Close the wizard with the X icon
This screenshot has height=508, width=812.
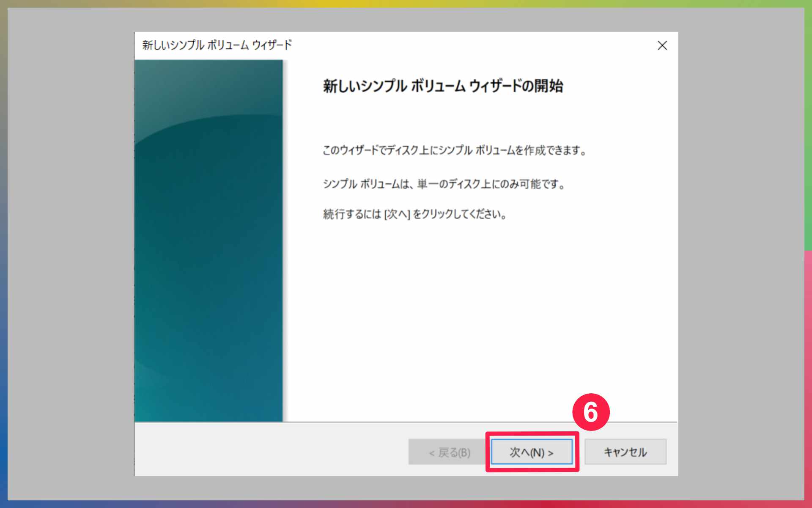coord(662,45)
